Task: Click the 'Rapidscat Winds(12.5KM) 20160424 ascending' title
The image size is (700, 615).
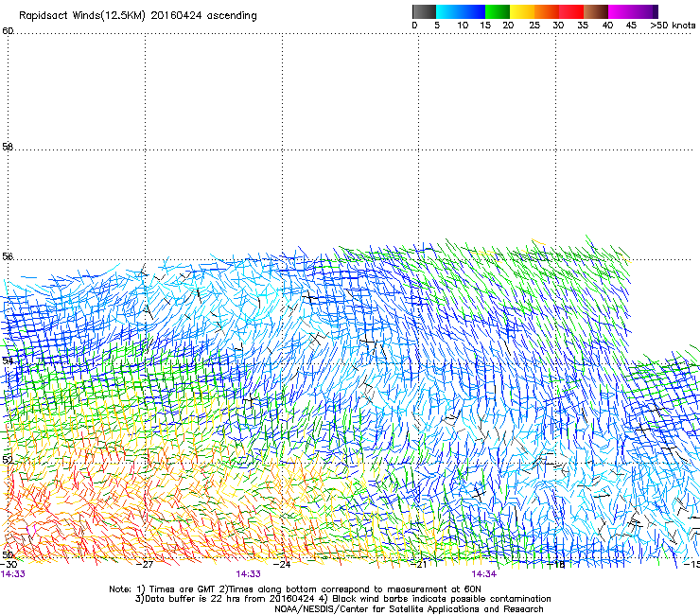Action: (x=138, y=16)
